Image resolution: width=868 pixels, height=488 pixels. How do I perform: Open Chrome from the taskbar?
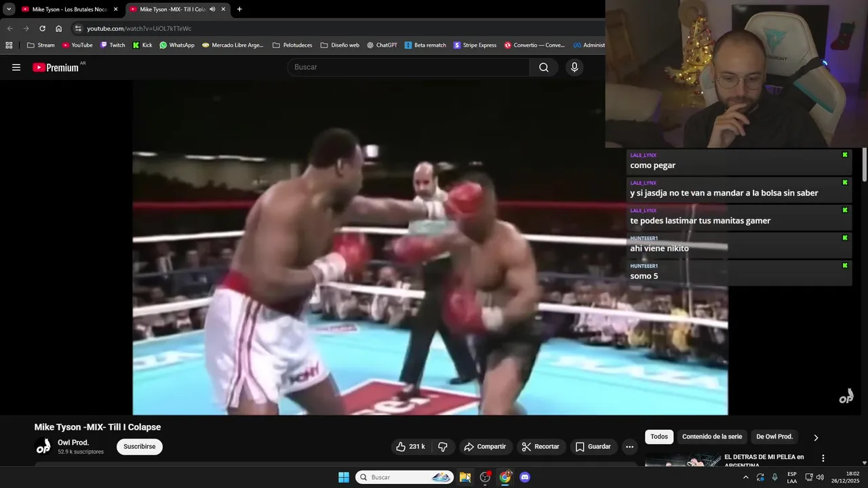(505, 477)
